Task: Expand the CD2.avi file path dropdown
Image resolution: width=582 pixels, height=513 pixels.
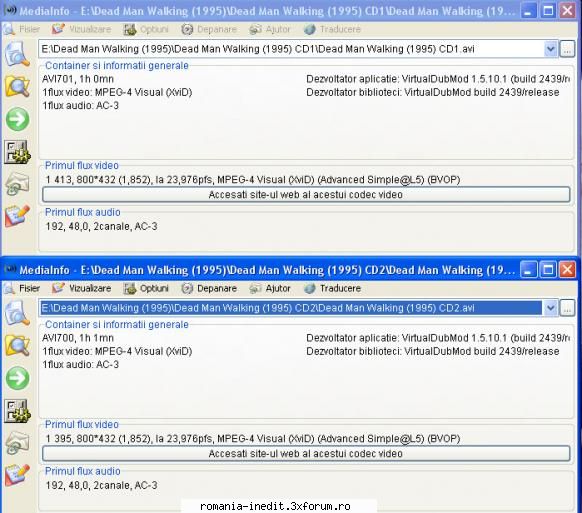Action: (x=551, y=308)
